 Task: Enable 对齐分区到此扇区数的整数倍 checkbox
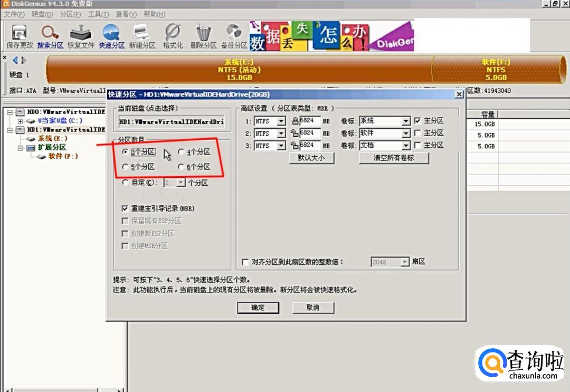(245, 262)
